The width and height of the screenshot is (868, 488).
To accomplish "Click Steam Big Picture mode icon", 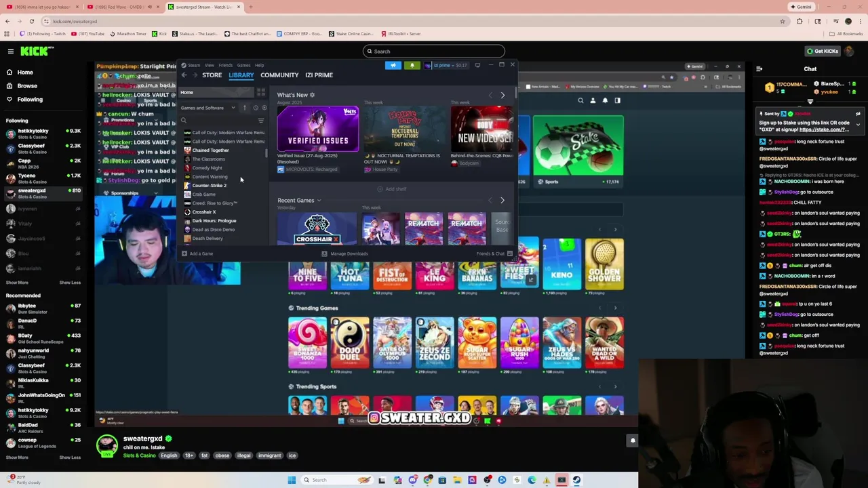I will (477, 65).
